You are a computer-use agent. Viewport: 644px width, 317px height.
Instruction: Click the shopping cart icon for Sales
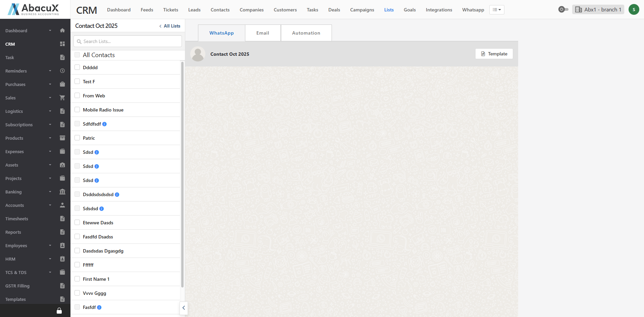(x=62, y=98)
